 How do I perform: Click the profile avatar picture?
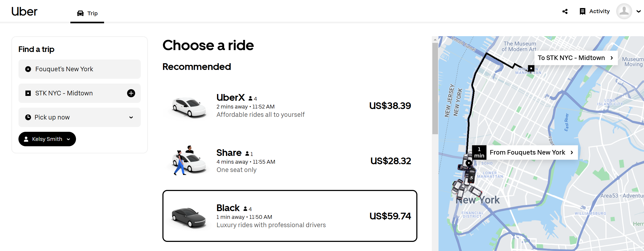coord(624,11)
